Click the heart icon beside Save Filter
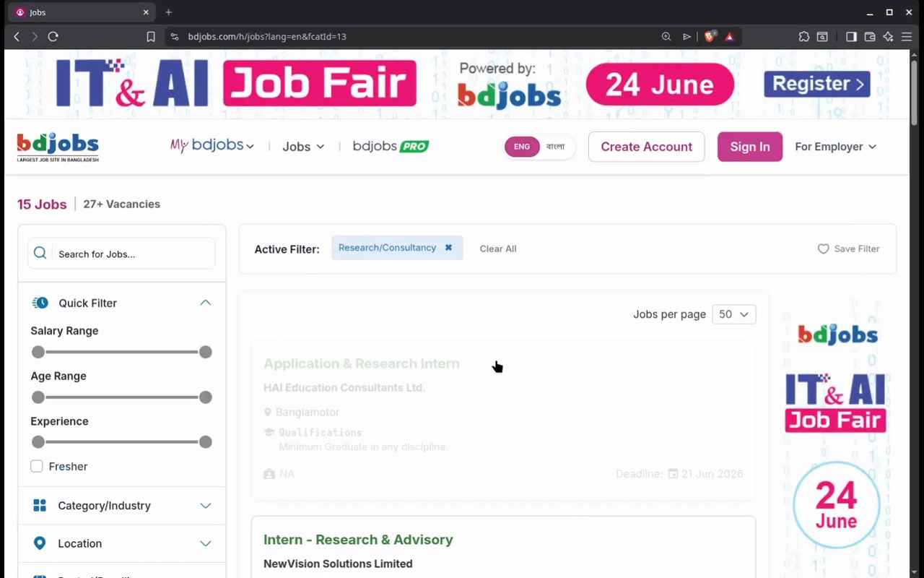 (x=823, y=249)
